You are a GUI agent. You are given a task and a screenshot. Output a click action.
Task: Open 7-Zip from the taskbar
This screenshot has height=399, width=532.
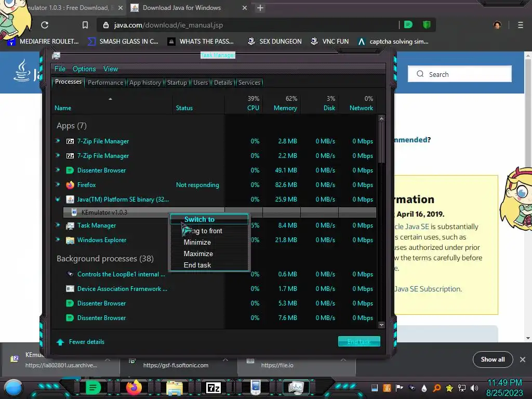tap(214, 388)
